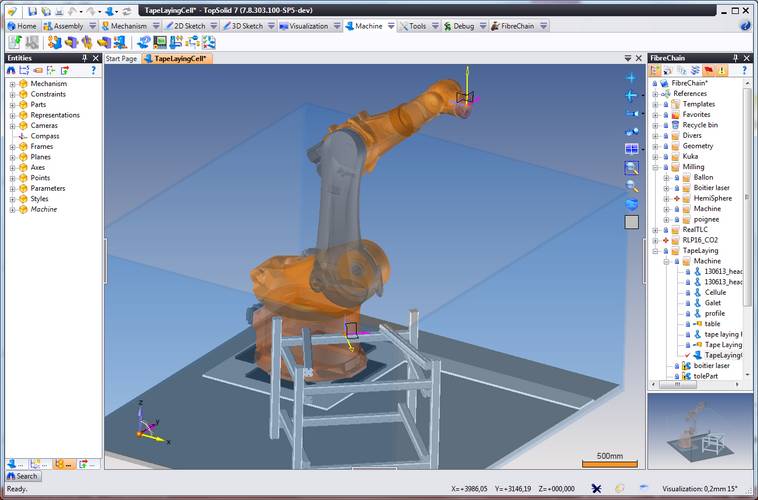The width and height of the screenshot is (758, 500).
Task: Click the Save All icon in the title toolbar
Action: (46, 11)
